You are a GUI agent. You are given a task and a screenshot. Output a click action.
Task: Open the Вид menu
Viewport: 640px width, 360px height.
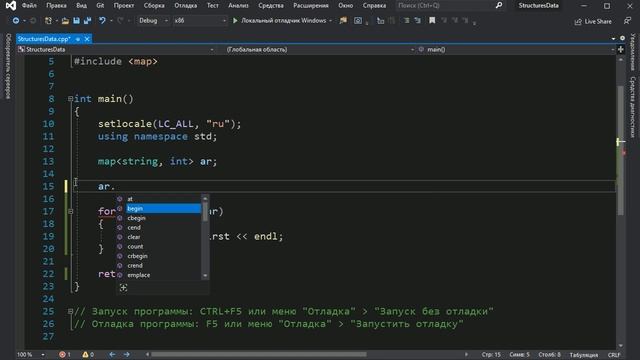click(x=82, y=5)
